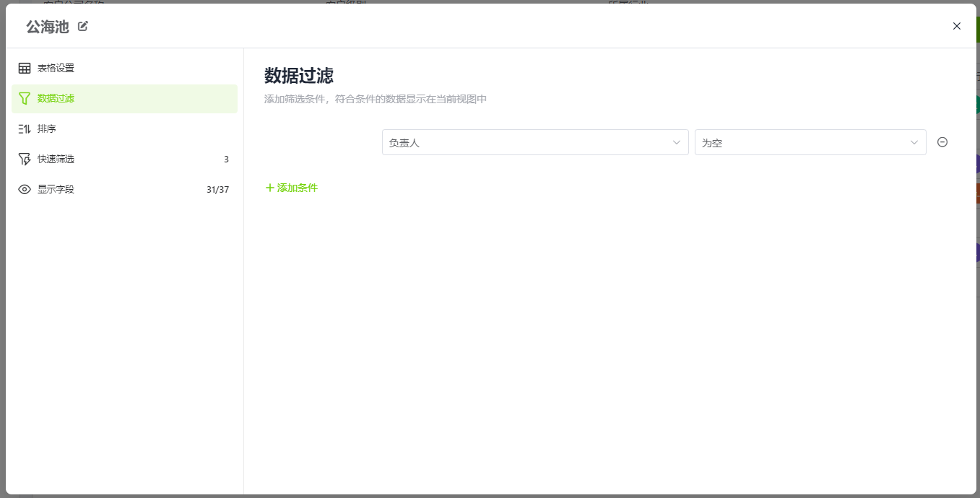Switch to the 排序 section
This screenshot has height=498, width=980.
point(124,129)
